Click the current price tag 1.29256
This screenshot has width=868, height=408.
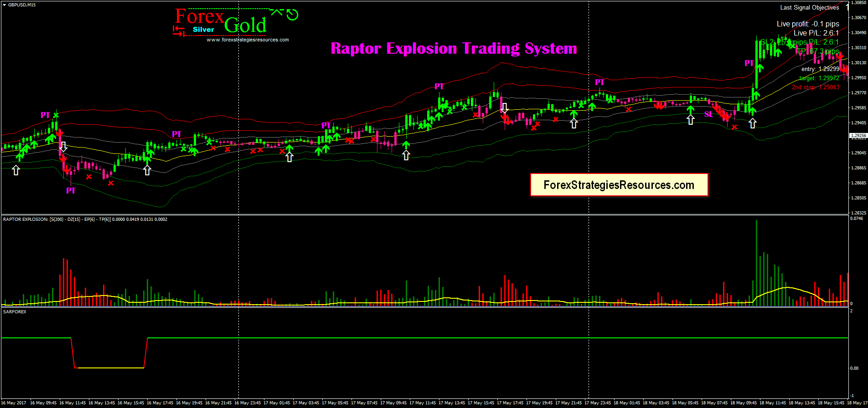[858, 136]
